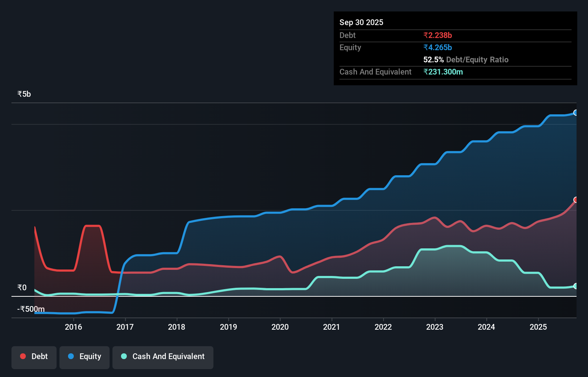Viewport: 588px width, 377px height.
Task: Expand the Sep 30 2025 tooltip panel
Action: coord(361,22)
